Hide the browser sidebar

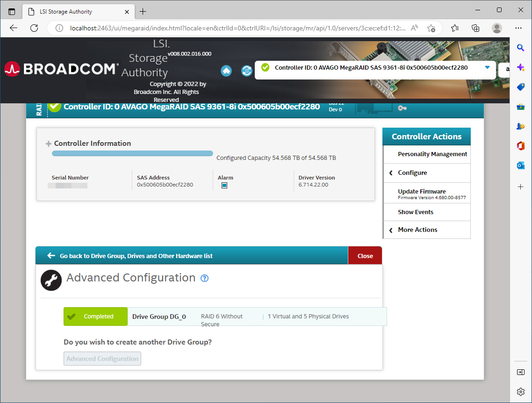coord(520,372)
